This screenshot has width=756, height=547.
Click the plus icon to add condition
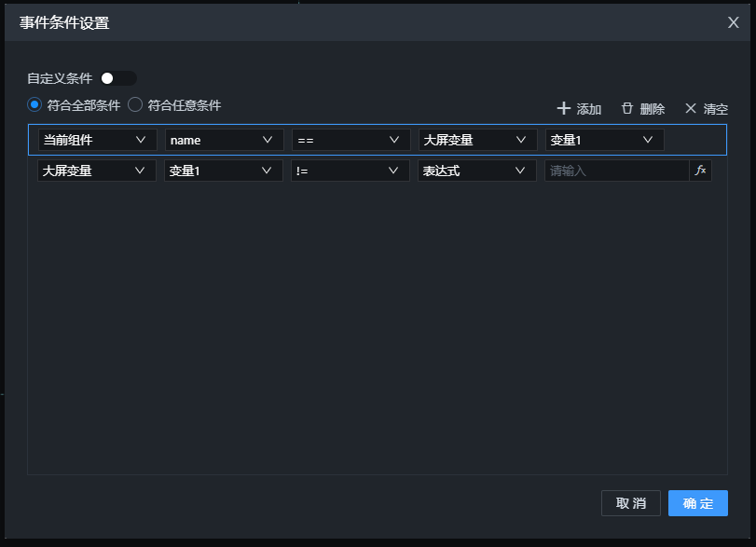pos(563,108)
